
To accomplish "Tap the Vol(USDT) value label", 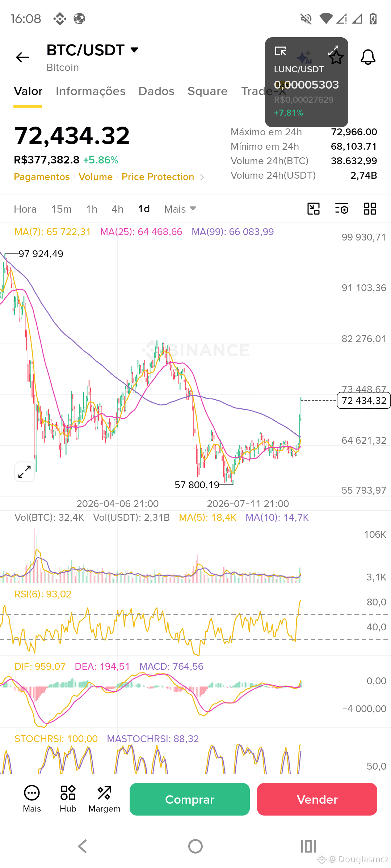I will (x=131, y=518).
